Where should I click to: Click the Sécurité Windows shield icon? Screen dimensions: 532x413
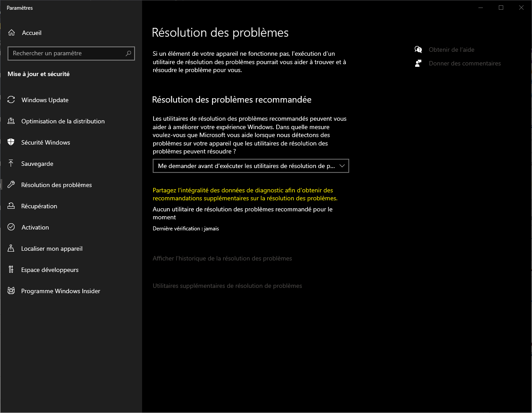point(12,142)
